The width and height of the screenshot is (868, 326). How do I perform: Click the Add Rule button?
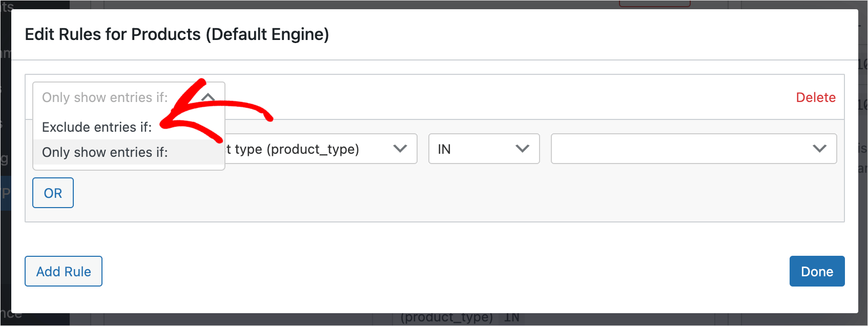pyautogui.click(x=64, y=272)
